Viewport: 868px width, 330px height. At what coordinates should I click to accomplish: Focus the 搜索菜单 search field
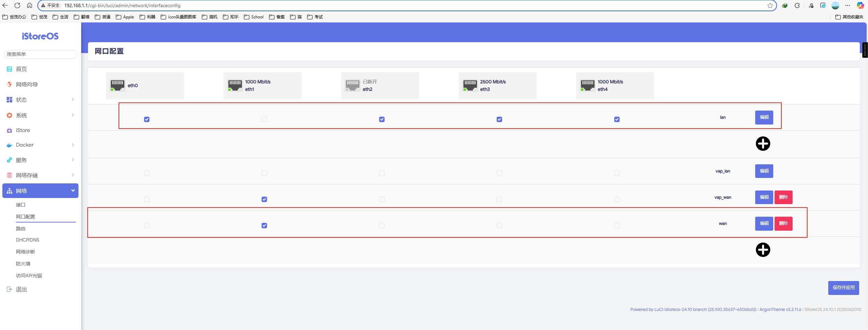[x=40, y=54]
